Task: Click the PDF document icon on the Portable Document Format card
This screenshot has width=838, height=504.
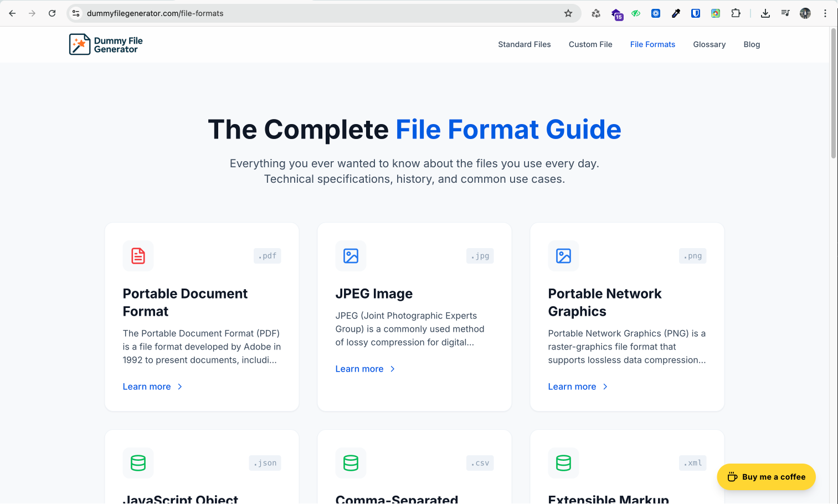Action: click(138, 256)
